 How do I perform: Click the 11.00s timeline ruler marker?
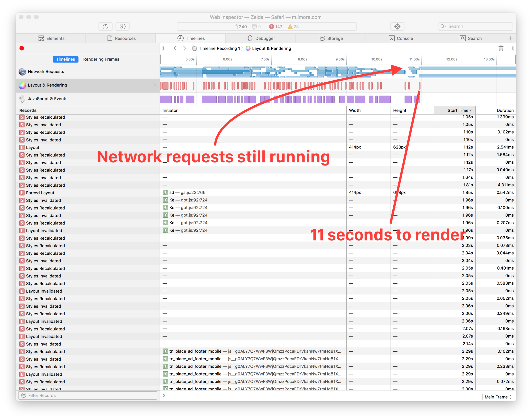pyautogui.click(x=414, y=59)
